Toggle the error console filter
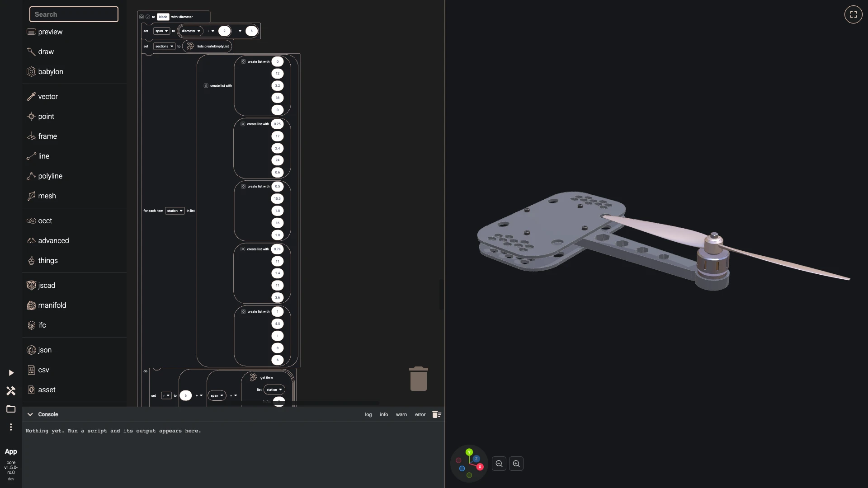 pos(420,414)
